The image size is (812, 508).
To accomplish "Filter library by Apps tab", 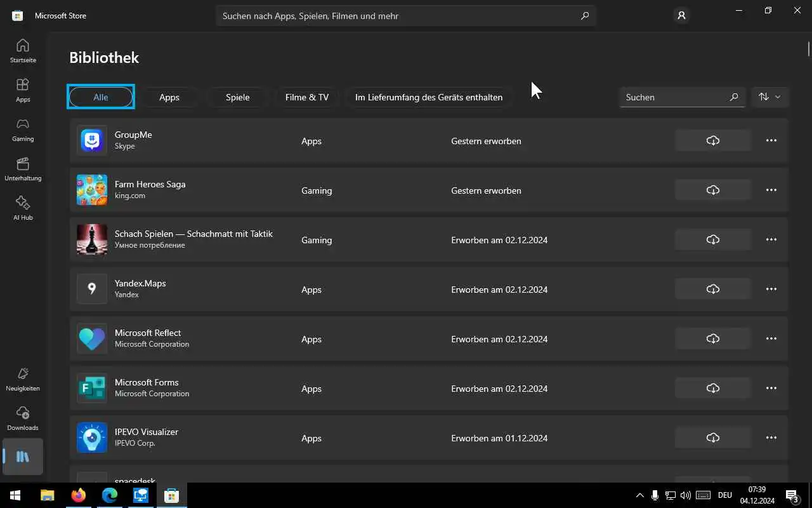I will [x=169, y=97].
